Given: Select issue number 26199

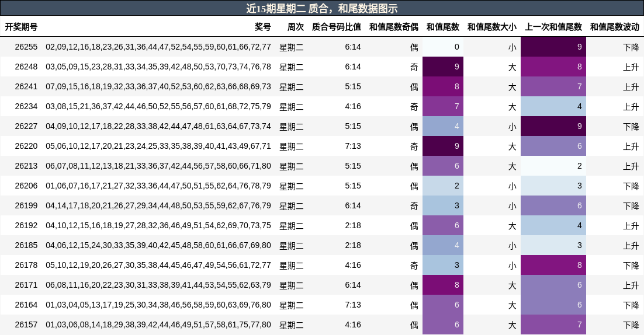Looking at the screenshot, I should [26, 206].
